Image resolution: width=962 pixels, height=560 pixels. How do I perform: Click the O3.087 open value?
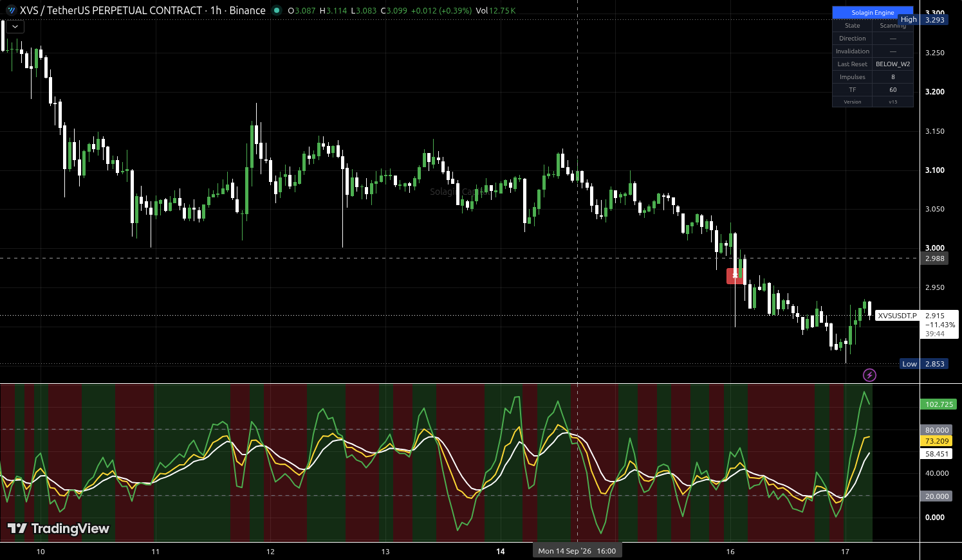point(302,11)
